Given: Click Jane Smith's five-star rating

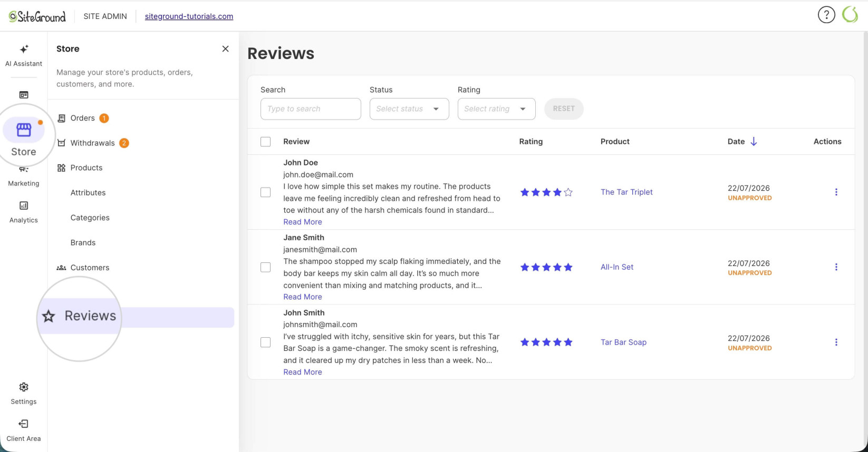Looking at the screenshot, I should (x=546, y=267).
